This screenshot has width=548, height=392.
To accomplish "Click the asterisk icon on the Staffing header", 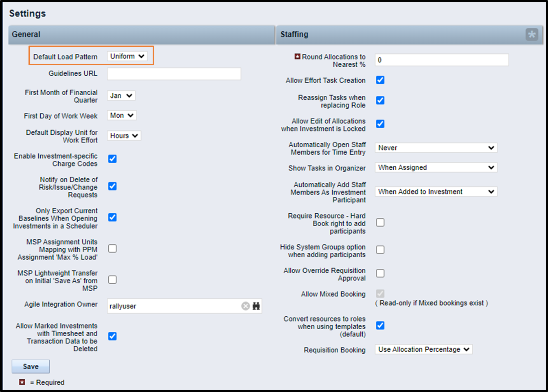I will coord(531,35).
